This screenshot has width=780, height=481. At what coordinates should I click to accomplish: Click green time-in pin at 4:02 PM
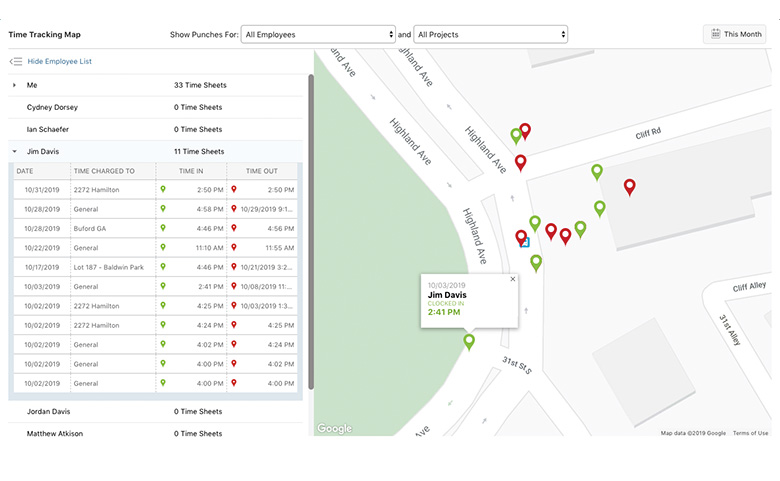click(163, 344)
